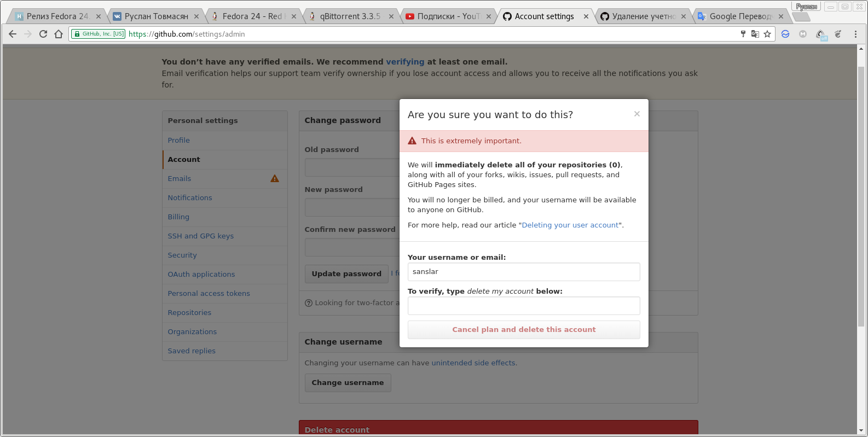Go to the browser home page
The image size is (868, 437).
tap(59, 34)
